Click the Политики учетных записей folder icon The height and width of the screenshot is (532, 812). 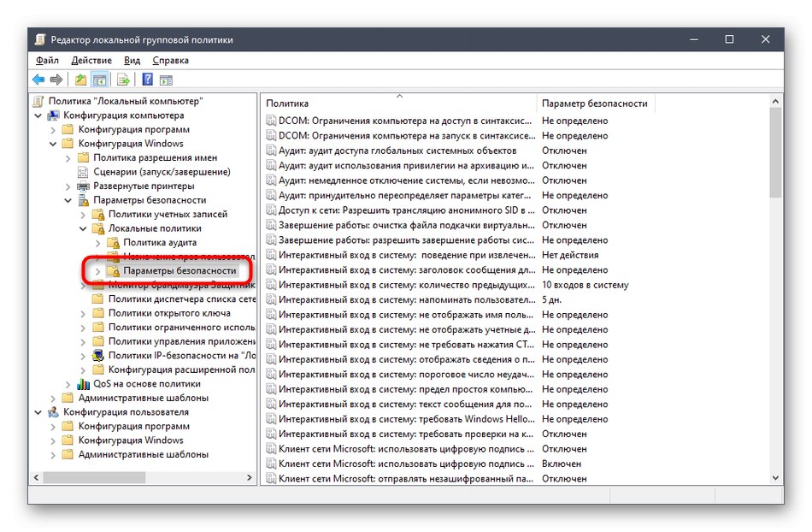point(98,215)
